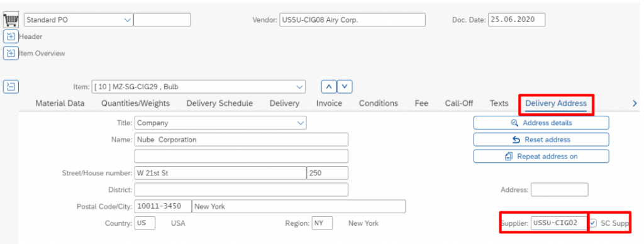Switch to the Conditions tab
The image size is (644, 244).
coord(378,104)
